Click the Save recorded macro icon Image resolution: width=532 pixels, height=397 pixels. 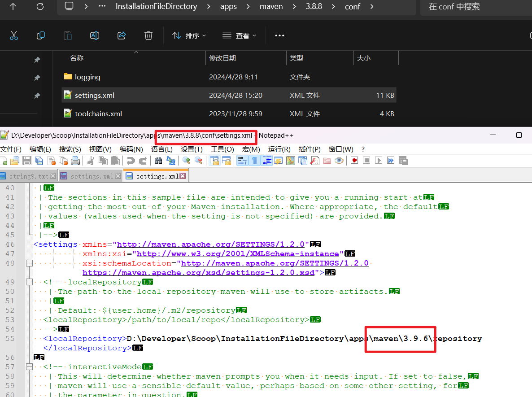click(x=403, y=161)
